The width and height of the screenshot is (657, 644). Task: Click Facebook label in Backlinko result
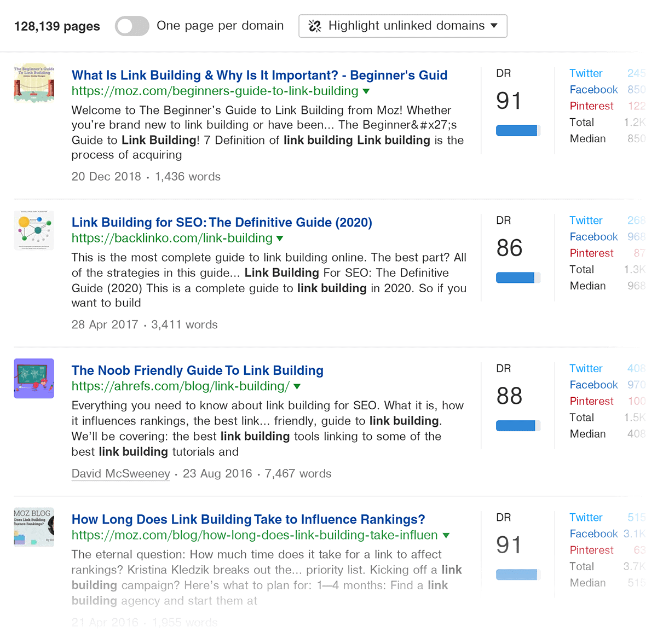pos(593,237)
